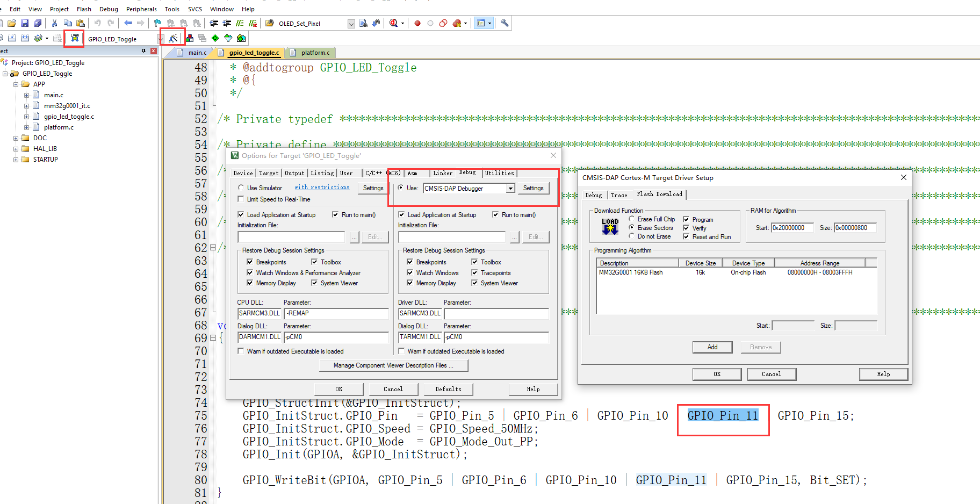This screenshot has height=504, width=980.
Task: Expand the STARTUP group in project tree
Action: 16,160
